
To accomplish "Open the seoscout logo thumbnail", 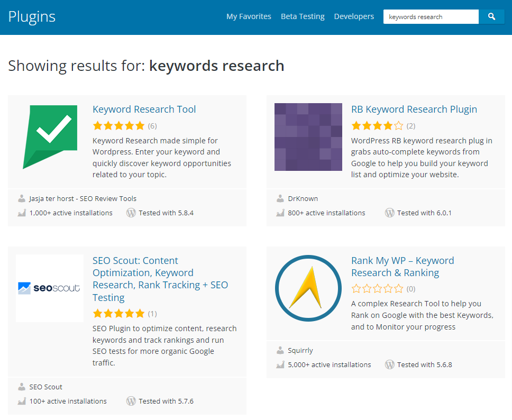I will pyautogui.click(x=50, y=288).
